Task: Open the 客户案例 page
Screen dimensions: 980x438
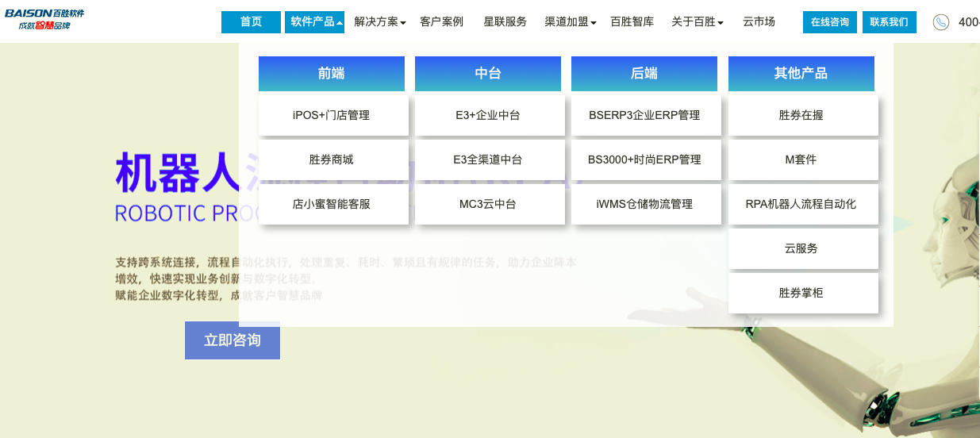Action: click(441, 22)
